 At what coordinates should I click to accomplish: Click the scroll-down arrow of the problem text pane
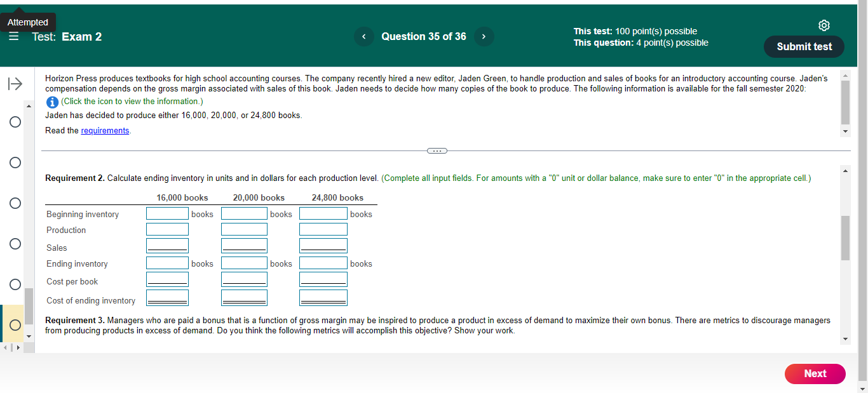click(x=845, y=130)
